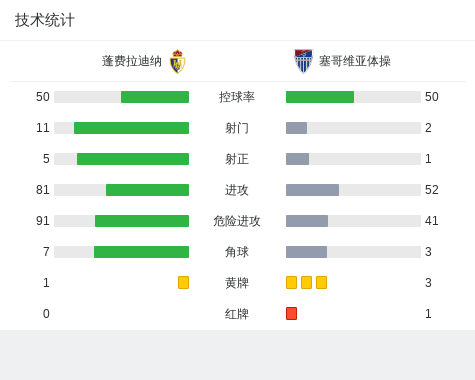Click the third away yellow card icon
The width and height of the screenshot is (475, 380).
(x=321, y=282)
